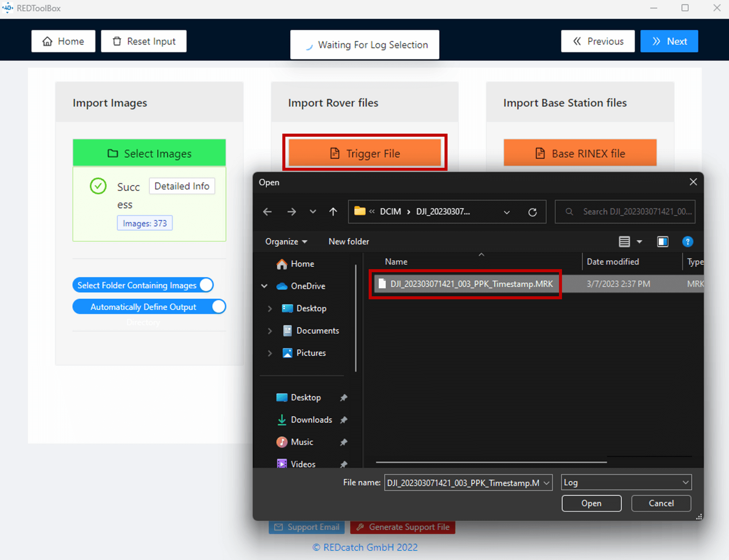This screenshot has width=729, height=560.
Task: Open the Organize dropdown menu
Action: [x=285, y=241]
